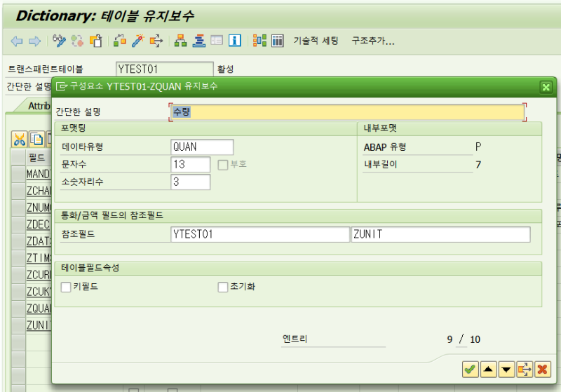561x392 pixels.
Task: Enable the 키필드 key field checkbox
Action: 66,287
